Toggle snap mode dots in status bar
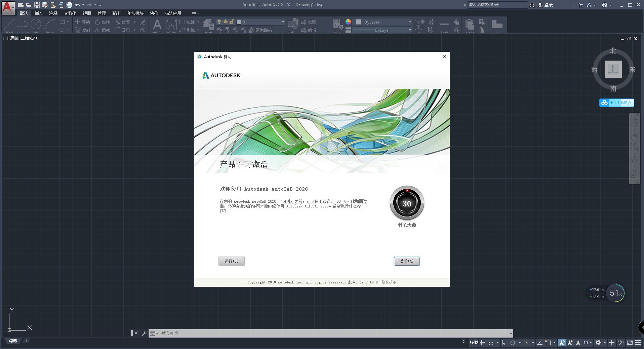The height and width of the screenshot is (349, 644). point(491,343)
